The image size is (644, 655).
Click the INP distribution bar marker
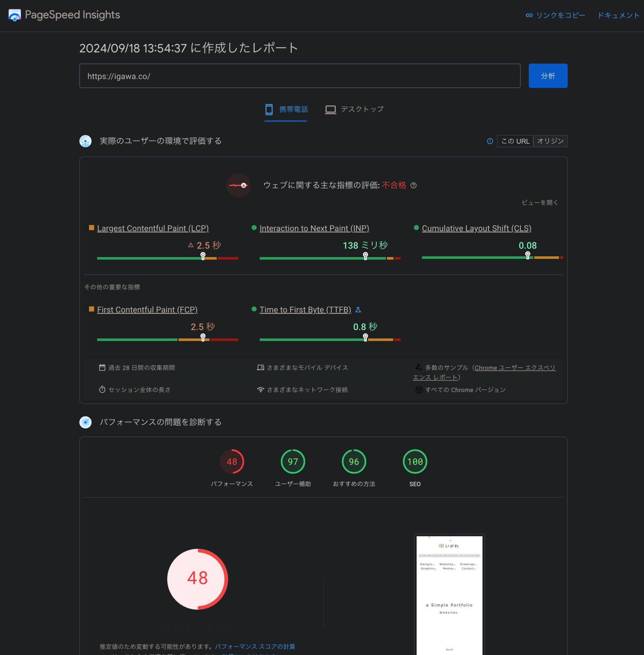coord(365,256)
